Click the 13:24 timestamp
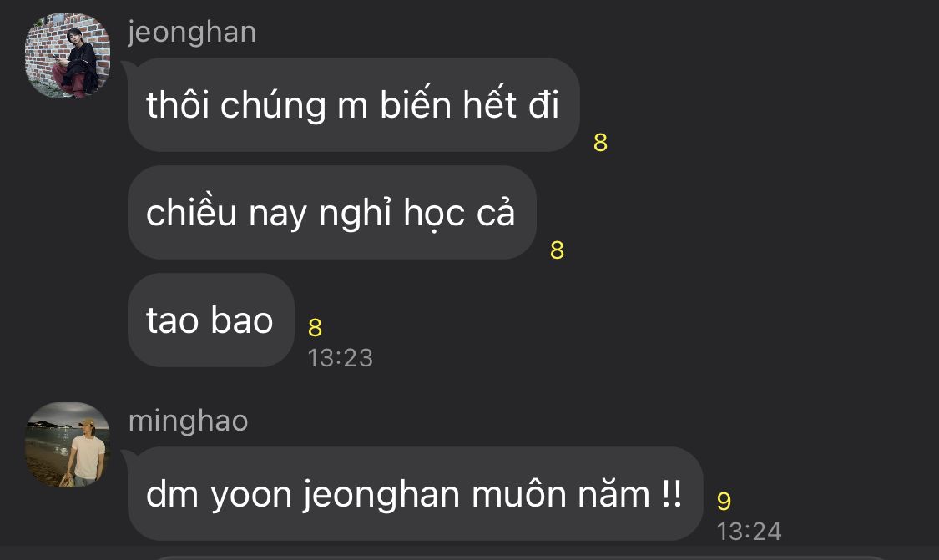 pyautogui.click(x=750, y=532)
